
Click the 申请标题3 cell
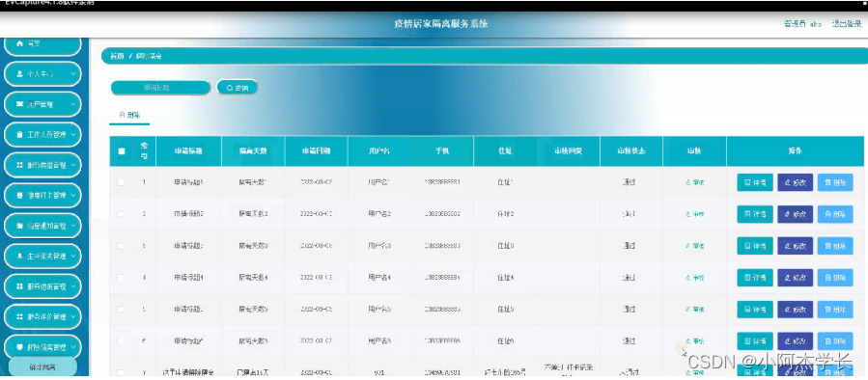[188, 246]
